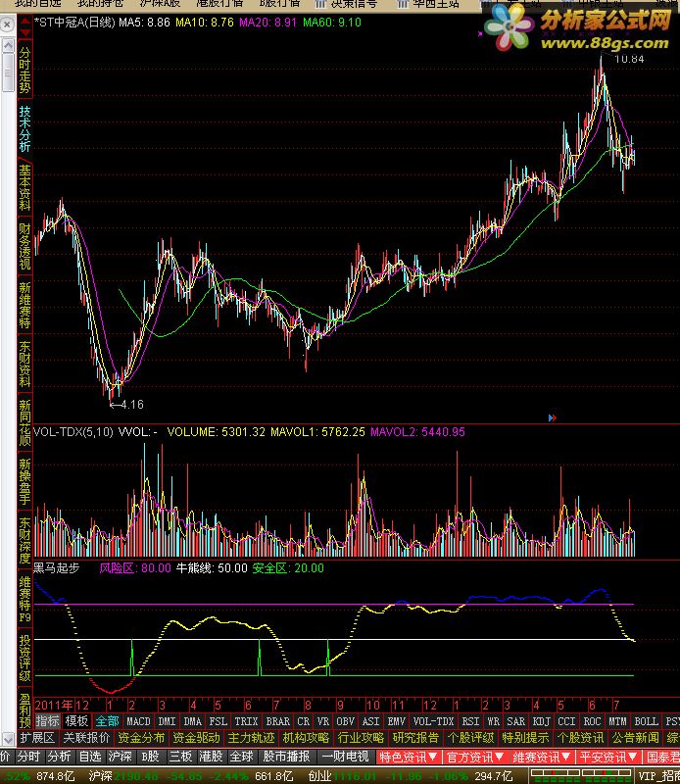This screenshot has height=784, width=680.
Task: Apply the CCI indicator
Action: pos(566,721)
